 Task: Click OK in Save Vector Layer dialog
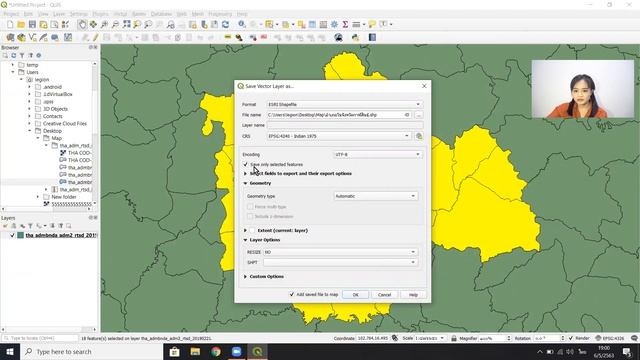click(x=356, y=295)
